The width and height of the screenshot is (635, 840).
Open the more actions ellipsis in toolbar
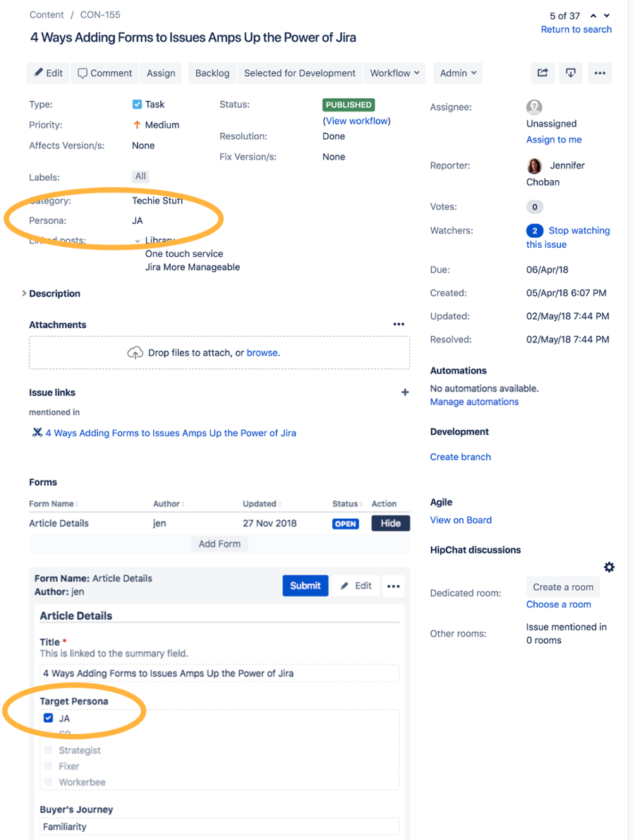point(600,73)
